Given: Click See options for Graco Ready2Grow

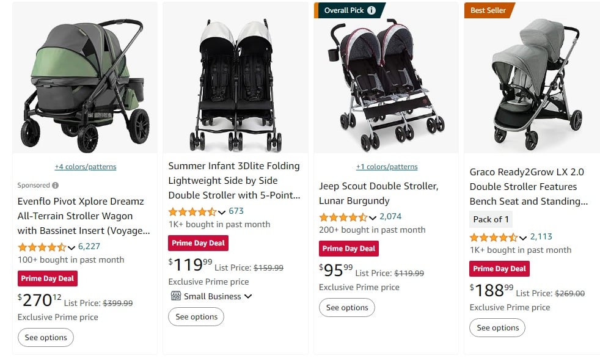Looking at the screenshot, I should [497, 327].
